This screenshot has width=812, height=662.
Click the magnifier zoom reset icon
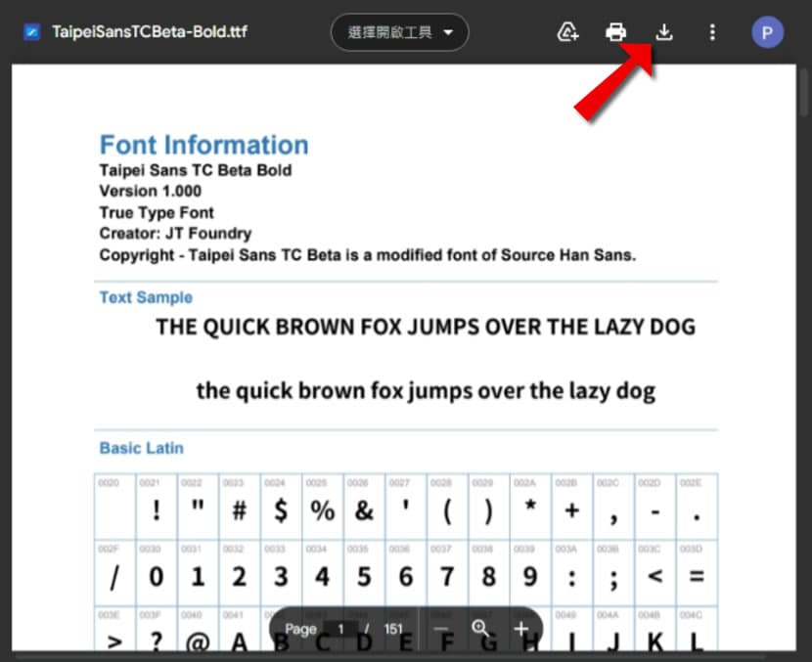pyautogui.click(x=480, y=629)
